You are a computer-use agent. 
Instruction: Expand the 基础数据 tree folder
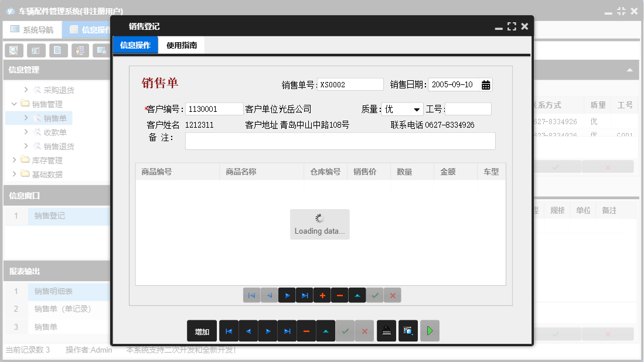(15, 175)
